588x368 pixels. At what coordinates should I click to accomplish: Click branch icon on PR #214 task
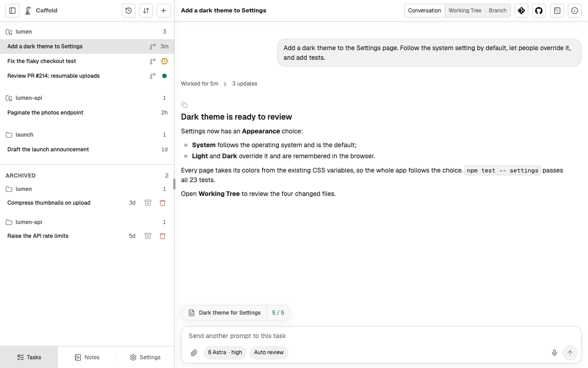153,76
